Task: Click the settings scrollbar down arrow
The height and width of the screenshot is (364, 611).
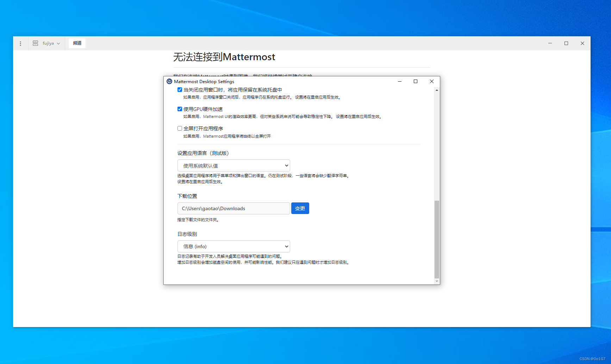Action: click(437, 281)
